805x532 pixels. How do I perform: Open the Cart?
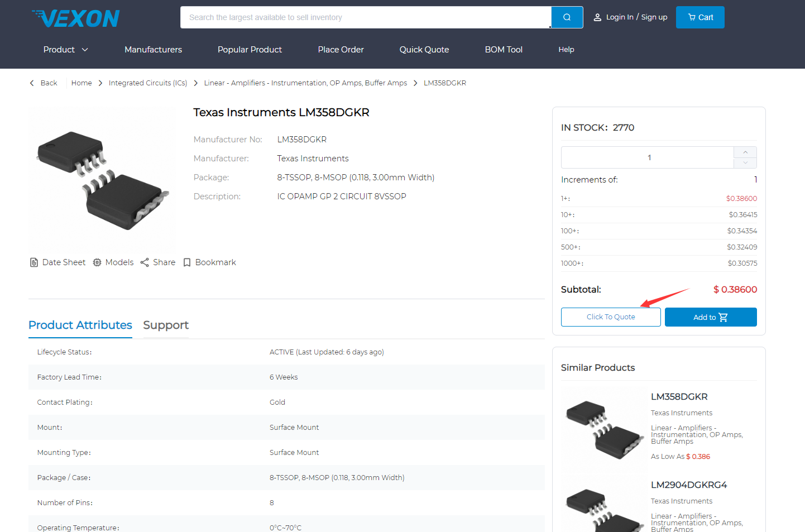(x=700, y=17)
